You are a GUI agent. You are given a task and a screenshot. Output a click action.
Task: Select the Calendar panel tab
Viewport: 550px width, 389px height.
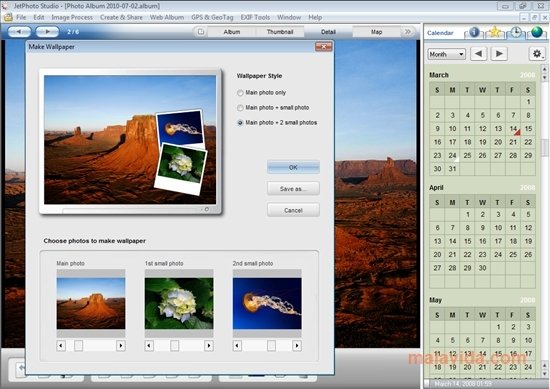440,33
